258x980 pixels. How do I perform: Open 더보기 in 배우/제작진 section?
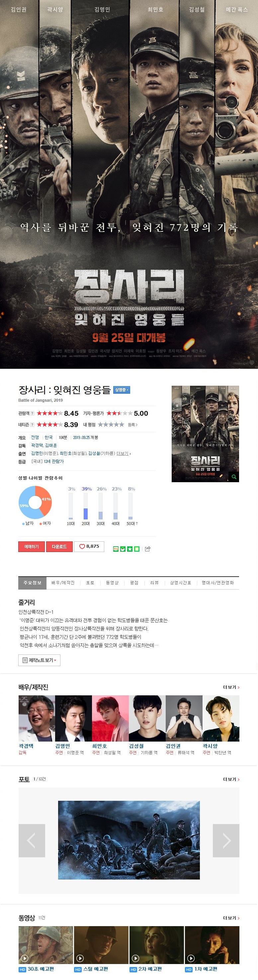point(231,687)
